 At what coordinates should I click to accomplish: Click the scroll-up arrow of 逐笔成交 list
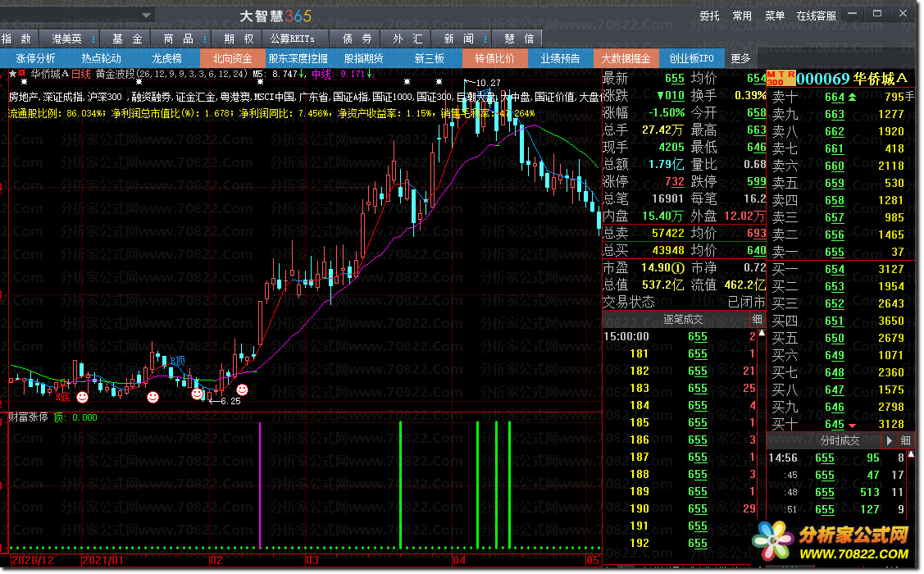click(762, 333)
